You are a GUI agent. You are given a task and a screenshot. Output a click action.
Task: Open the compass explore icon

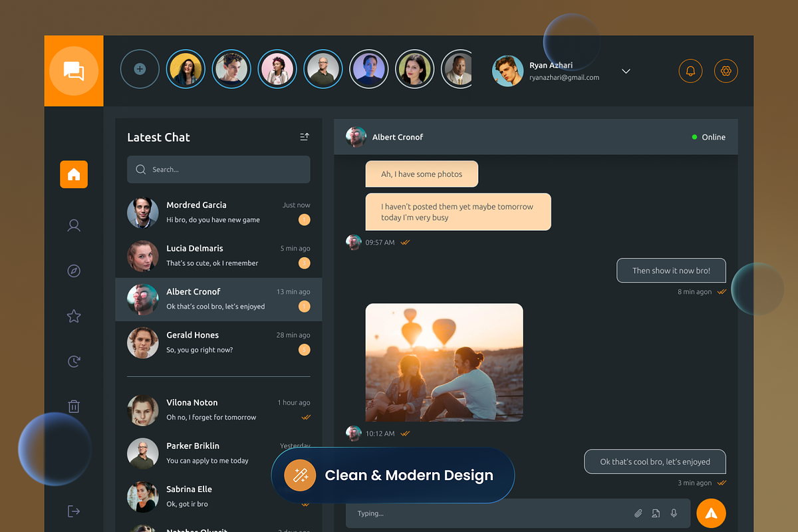[74, 271]
